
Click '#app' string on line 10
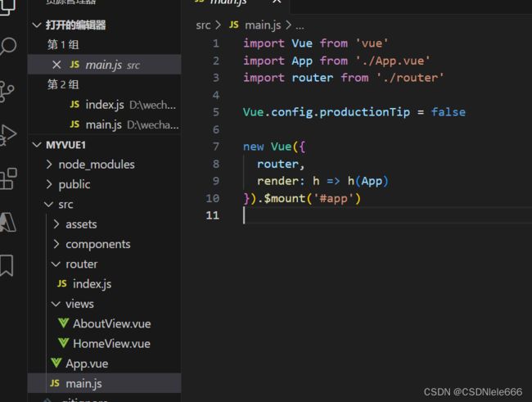[x=333, y=199]
